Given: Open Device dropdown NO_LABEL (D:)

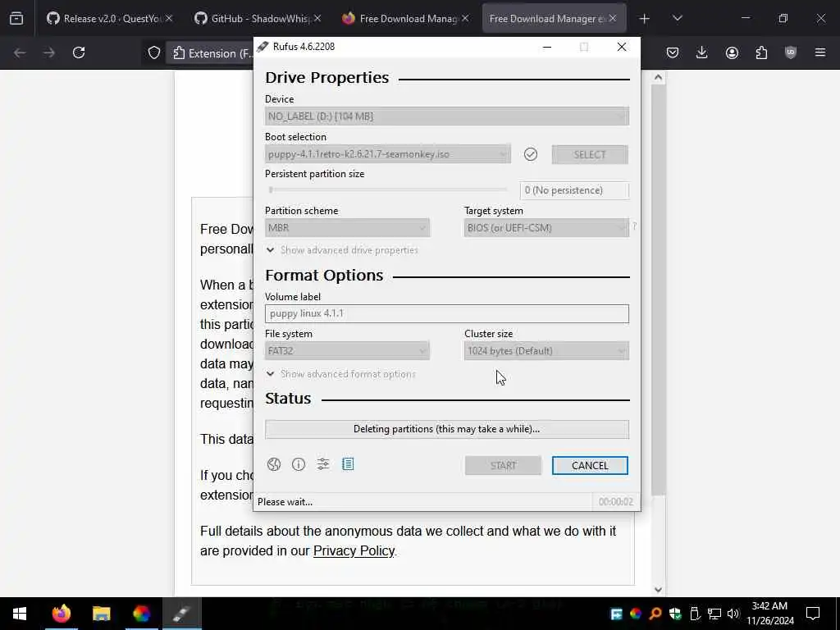Looking at the screenshot, I should click(447, 116).
